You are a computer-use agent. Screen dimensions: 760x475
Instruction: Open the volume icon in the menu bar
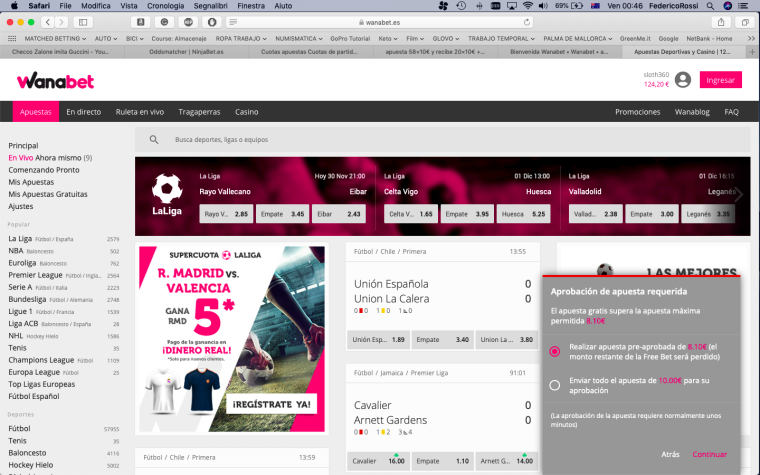point(543,6)
